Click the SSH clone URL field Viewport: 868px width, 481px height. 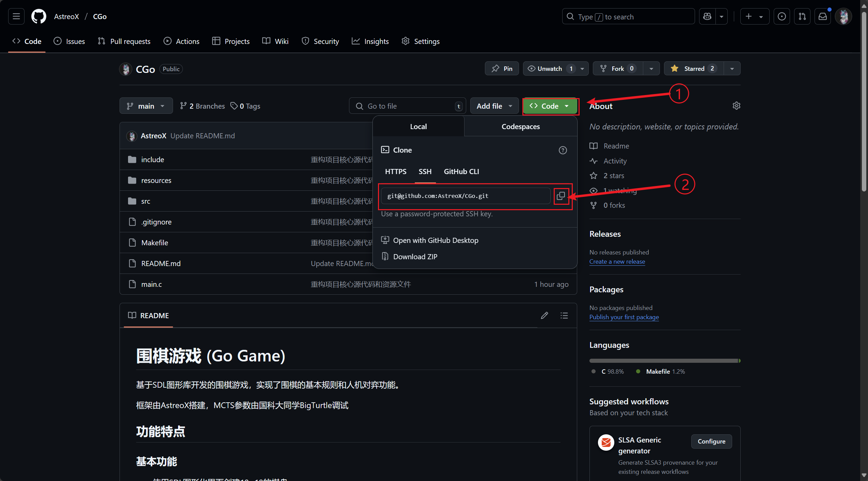[x=465, y=196]
